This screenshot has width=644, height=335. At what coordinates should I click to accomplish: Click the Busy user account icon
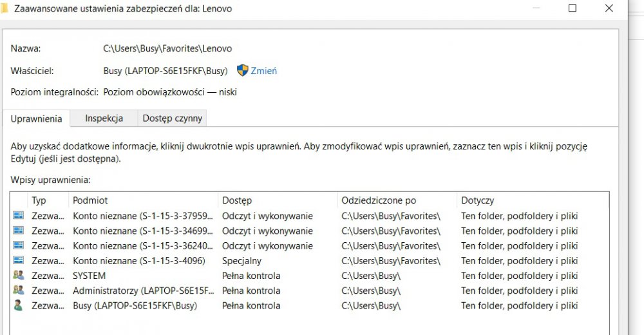coord(18,305)
